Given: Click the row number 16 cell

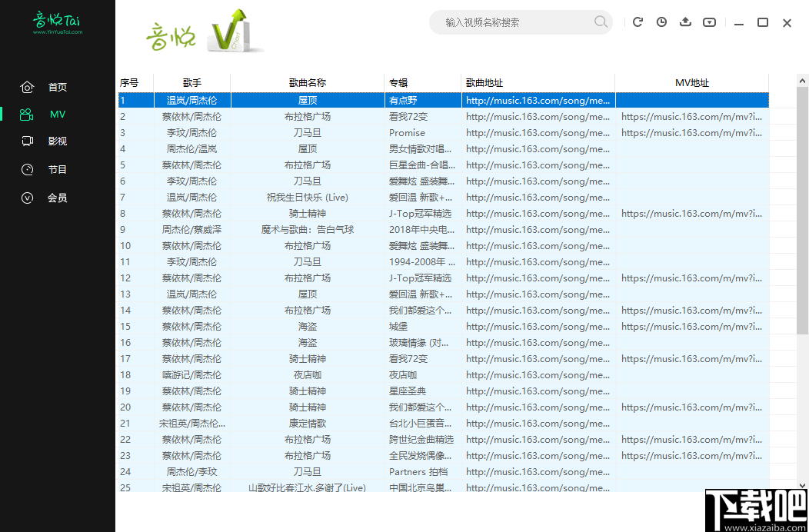Looking at the screenshot, I should click(135, 343).
